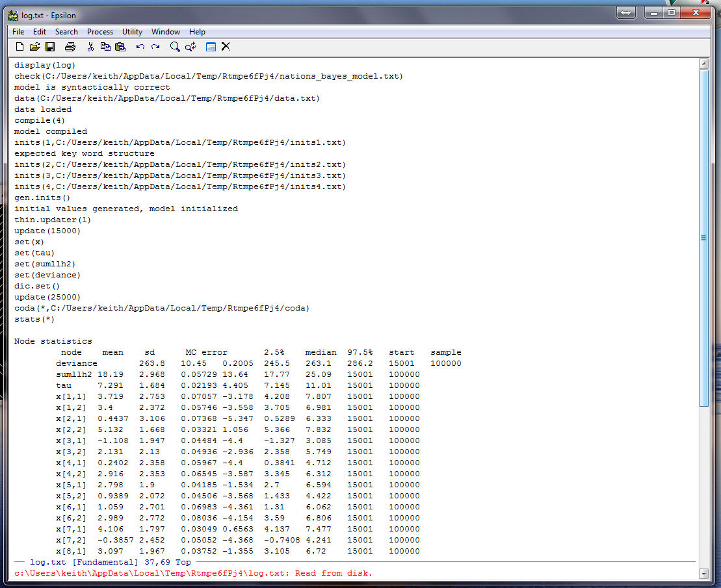Open the Utility menu
Screen dimensions: 721x588
[132, 32]
